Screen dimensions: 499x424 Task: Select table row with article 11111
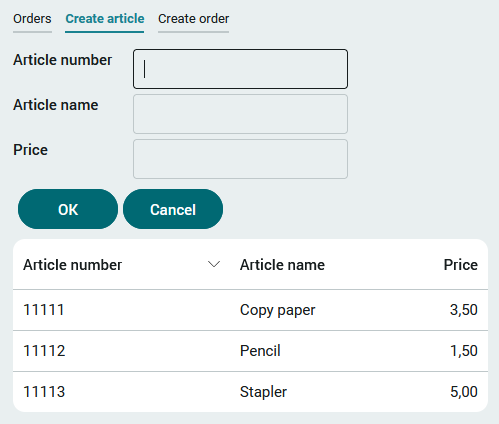[x=250, y=310]
